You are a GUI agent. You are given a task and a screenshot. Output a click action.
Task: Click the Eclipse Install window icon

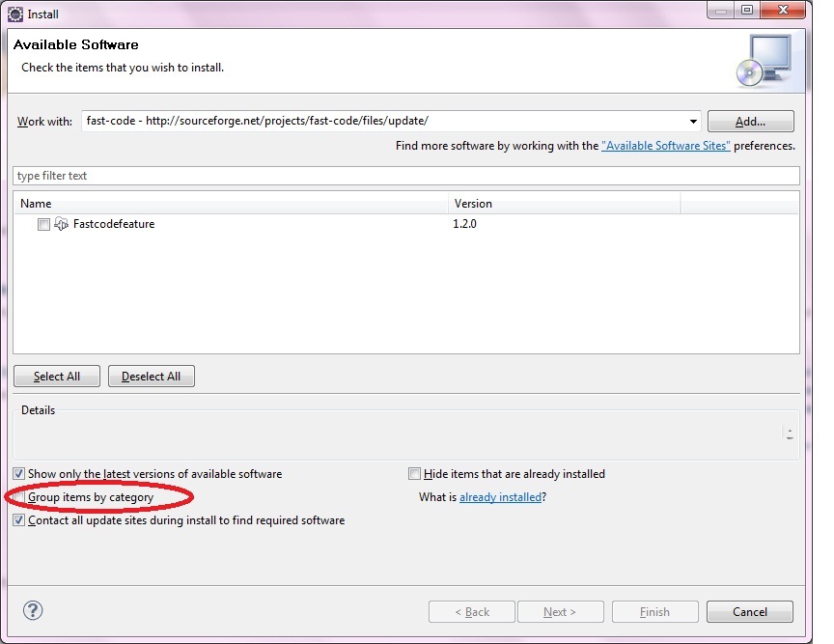coord(15,14)
